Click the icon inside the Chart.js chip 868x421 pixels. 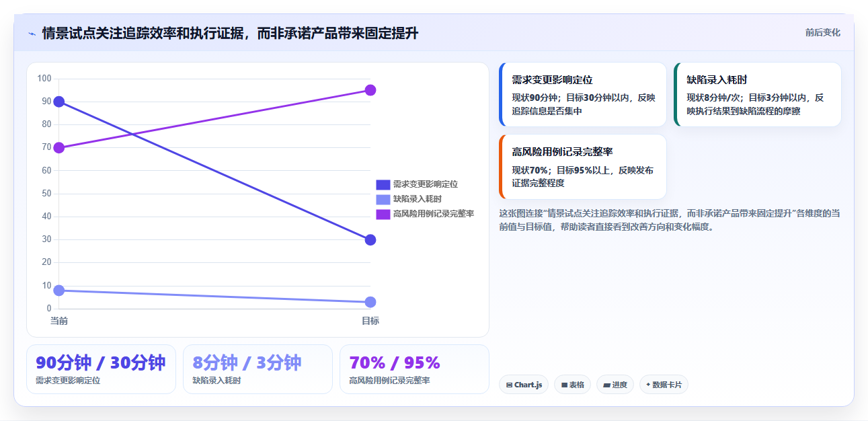coord(509,385)
